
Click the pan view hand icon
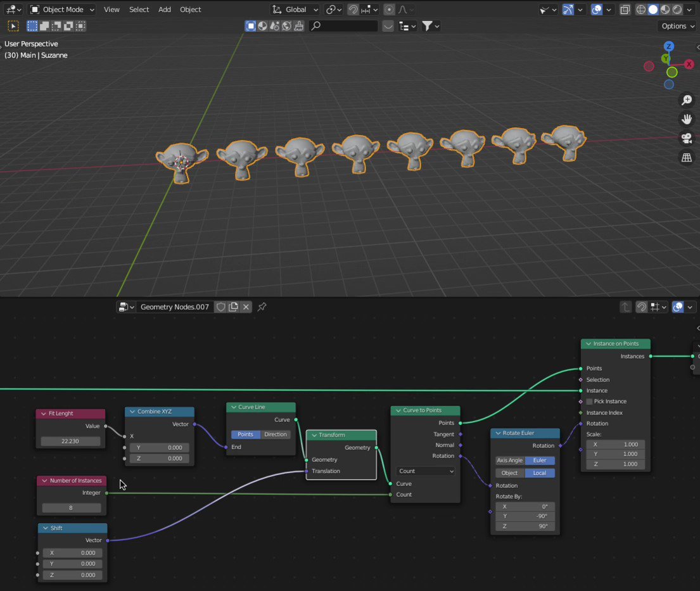coord(687,119)
